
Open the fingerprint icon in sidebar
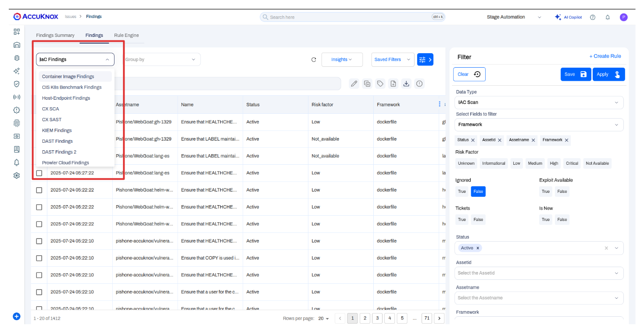point(17,123)
